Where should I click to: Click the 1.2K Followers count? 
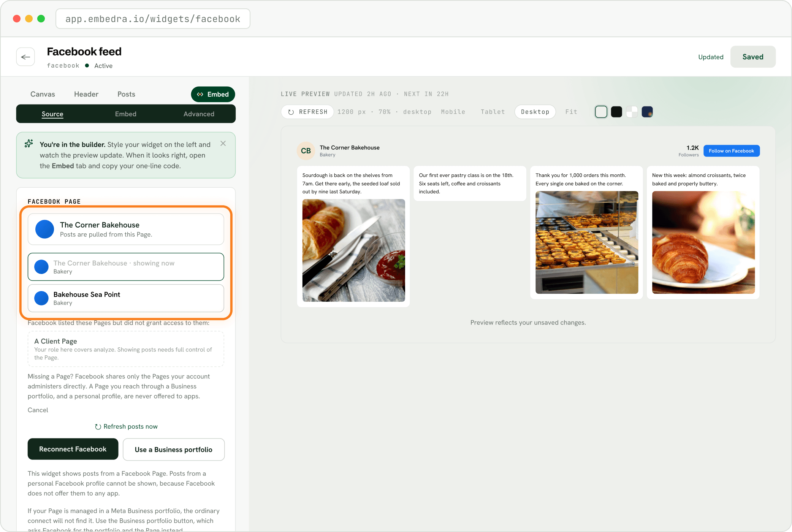point(689,151)
